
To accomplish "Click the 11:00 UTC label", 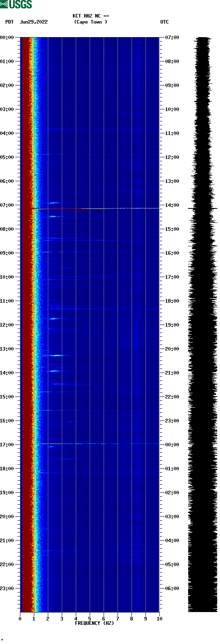I will pos(172,133).
